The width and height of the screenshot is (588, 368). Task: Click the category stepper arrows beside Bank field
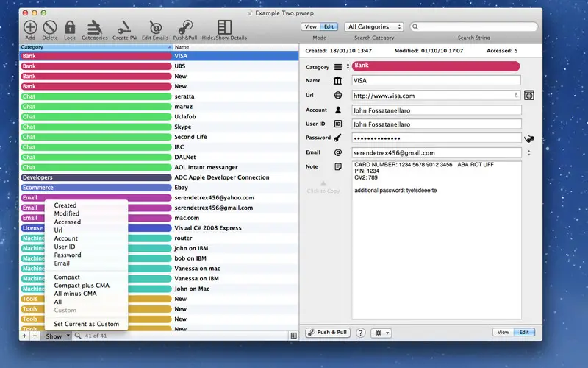[348, 66]
